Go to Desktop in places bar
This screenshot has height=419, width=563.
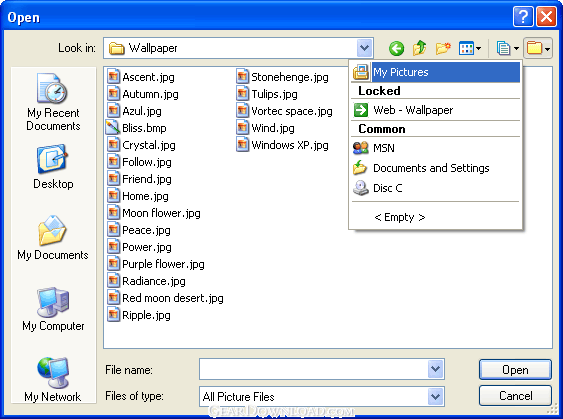pos(53,167)
